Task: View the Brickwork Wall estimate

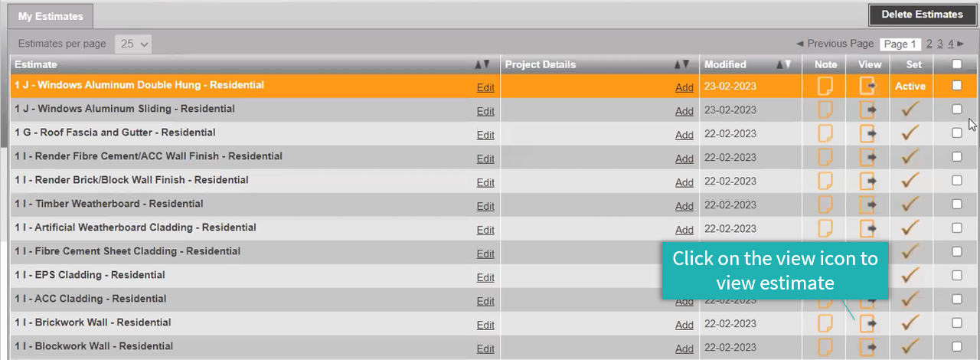Action: [x=868, y=323]
